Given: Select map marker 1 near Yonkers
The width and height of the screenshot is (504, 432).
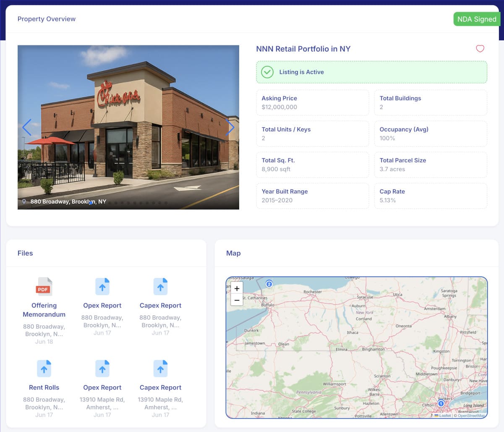Looking at the screenshot, I should 441,403.
